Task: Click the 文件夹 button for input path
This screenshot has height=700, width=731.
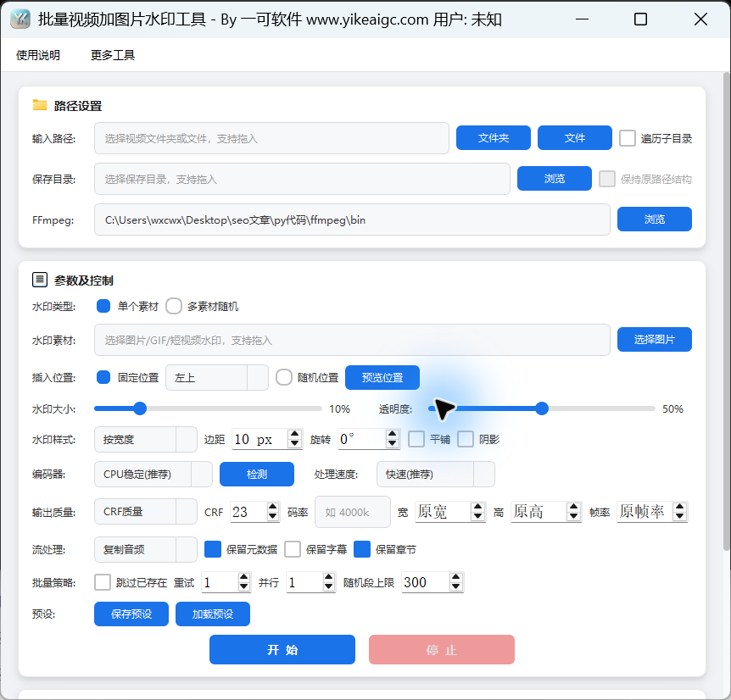Action: click(494, 138)
